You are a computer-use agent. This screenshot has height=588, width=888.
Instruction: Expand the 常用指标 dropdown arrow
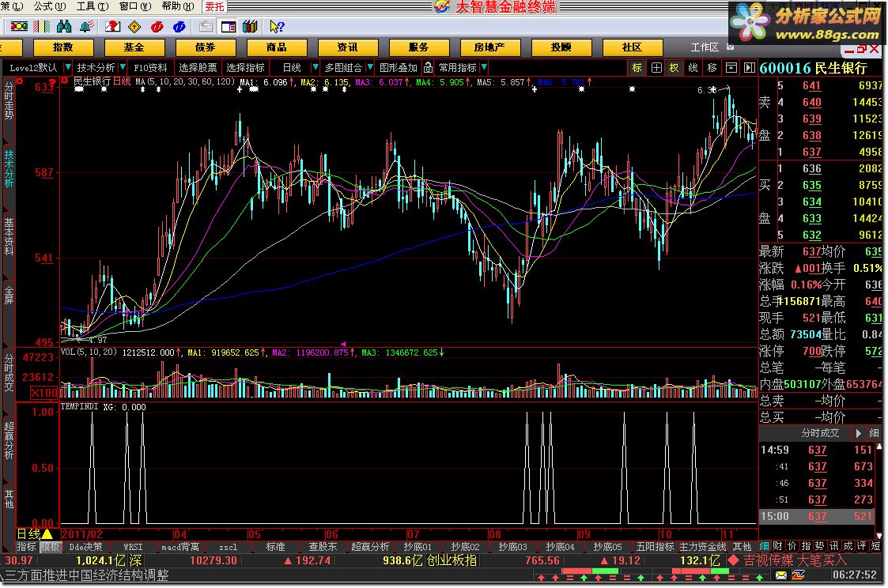(484, 67)
